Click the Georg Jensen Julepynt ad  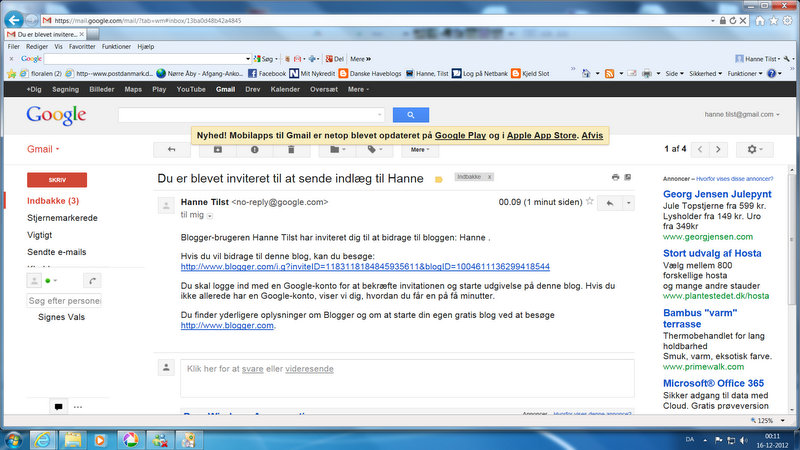pyautogui.click(x=717, y=194)
